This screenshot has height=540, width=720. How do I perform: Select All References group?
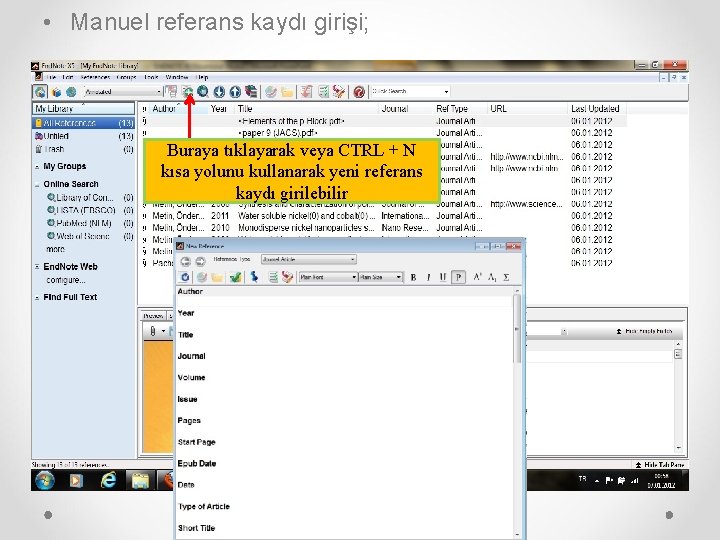[x=84, y=123]
